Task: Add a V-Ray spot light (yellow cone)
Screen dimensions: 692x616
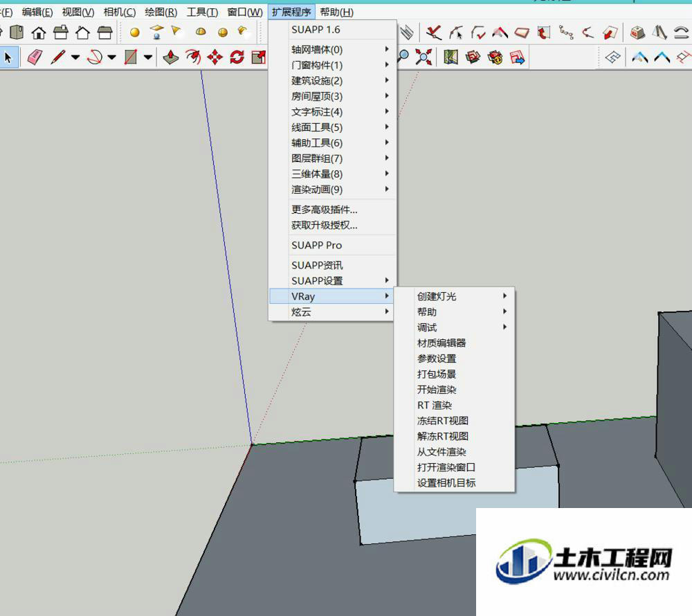Action: (176, 31)
